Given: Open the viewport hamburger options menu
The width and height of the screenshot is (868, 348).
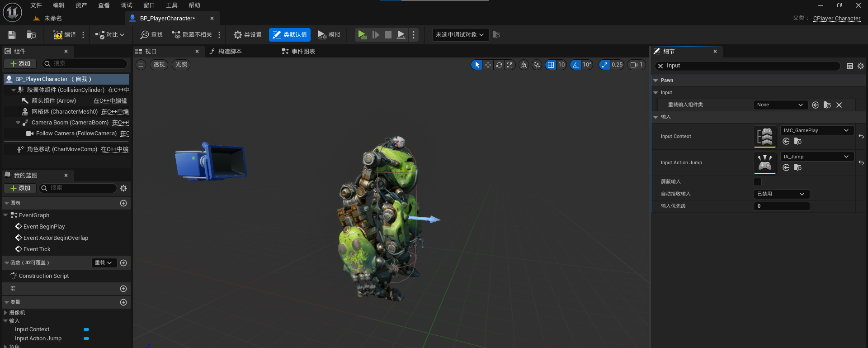Looking at the screenshot, I should click(x=141, y=65).
